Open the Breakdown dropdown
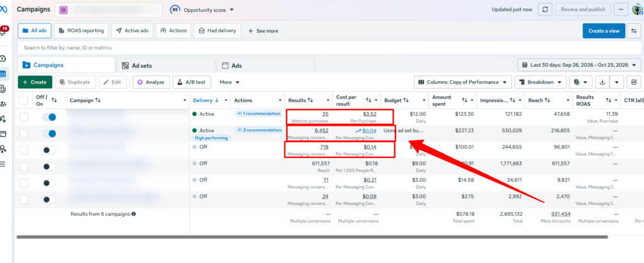The width and height of the screenshot is (644, 263). tap(540, 82)
